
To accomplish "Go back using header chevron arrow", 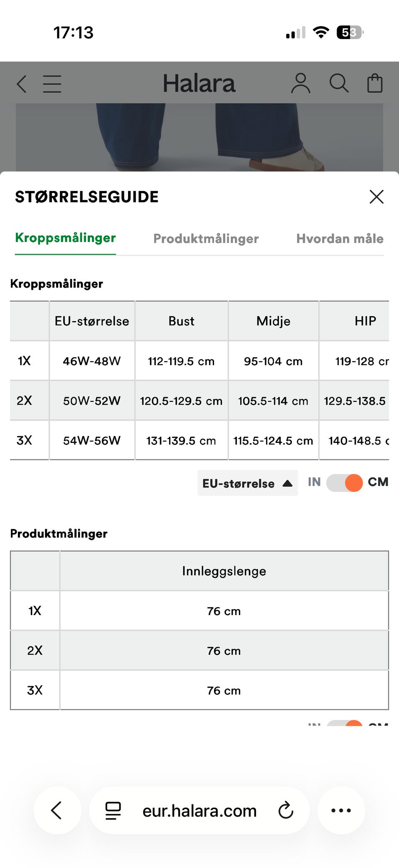I will tap(22, 84).
